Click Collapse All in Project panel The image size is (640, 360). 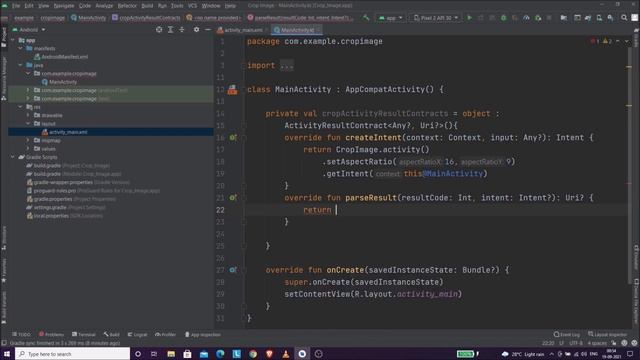(x=182, y=30)
